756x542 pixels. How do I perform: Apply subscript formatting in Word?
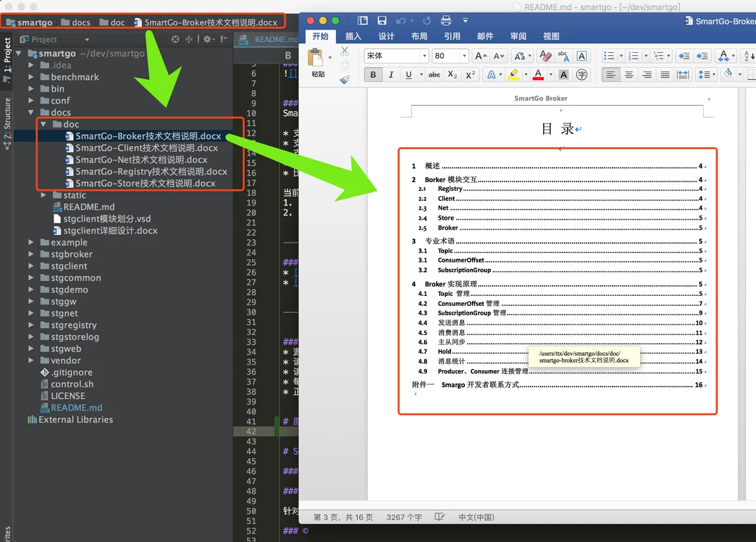click(x=452, y=75)
